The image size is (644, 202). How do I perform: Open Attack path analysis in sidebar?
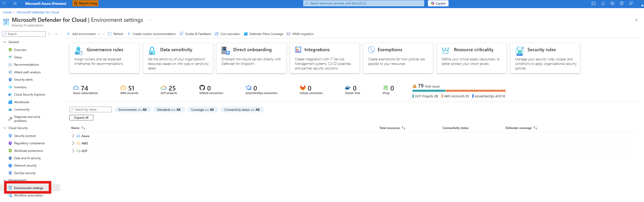coord(27,72)
